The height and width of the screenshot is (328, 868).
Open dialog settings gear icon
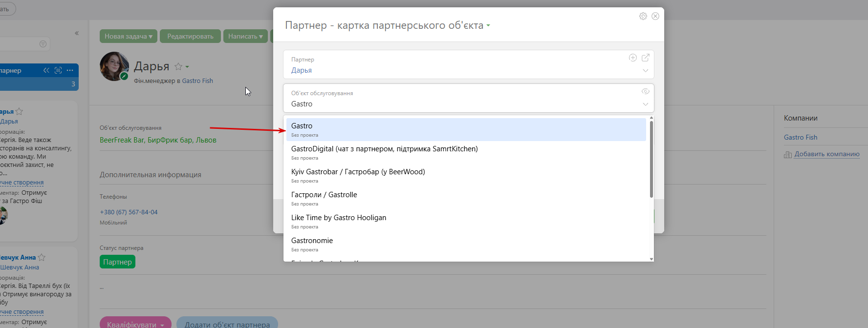(x=643, y=16)
